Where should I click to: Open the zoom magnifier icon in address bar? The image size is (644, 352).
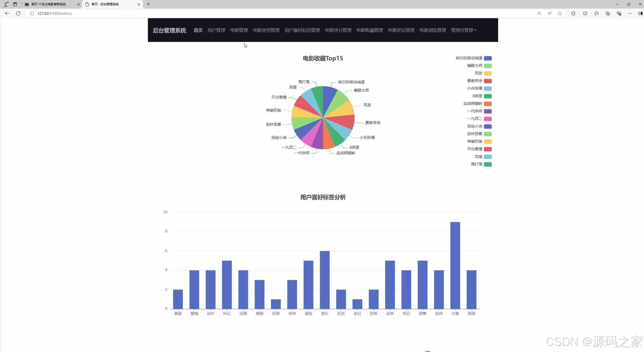pos(539,13)
